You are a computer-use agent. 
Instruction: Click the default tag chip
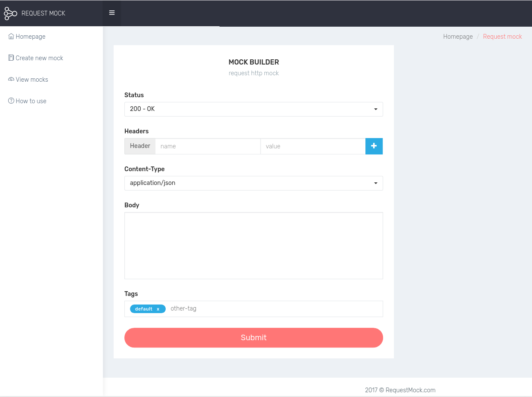tap(148, 309)
